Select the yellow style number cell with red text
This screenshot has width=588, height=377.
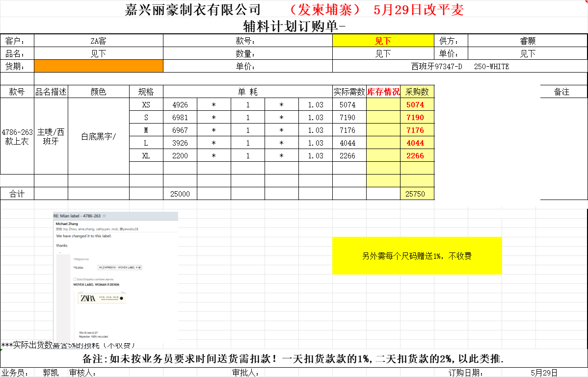coord(383,41)
